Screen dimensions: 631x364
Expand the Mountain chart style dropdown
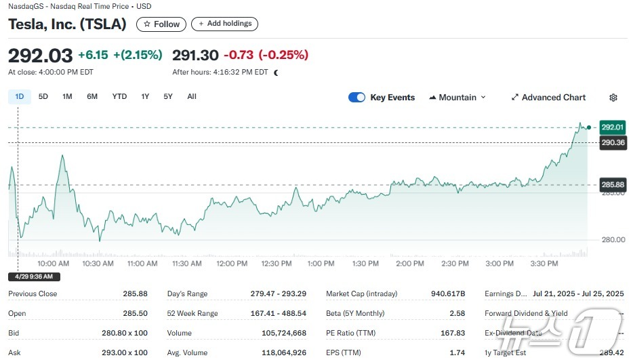(483, 98)
